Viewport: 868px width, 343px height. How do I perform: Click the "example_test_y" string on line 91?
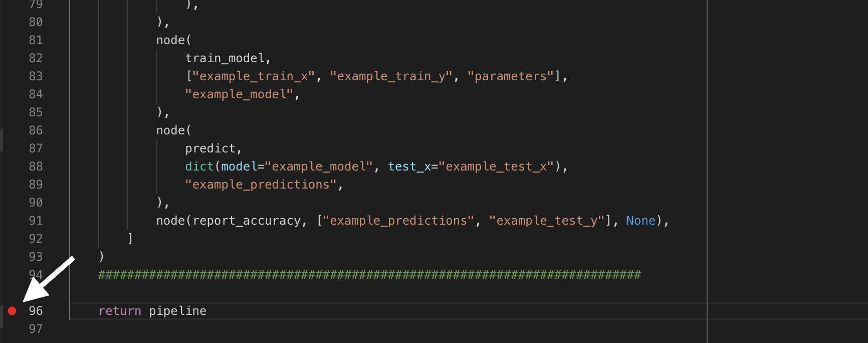point(546,221)
